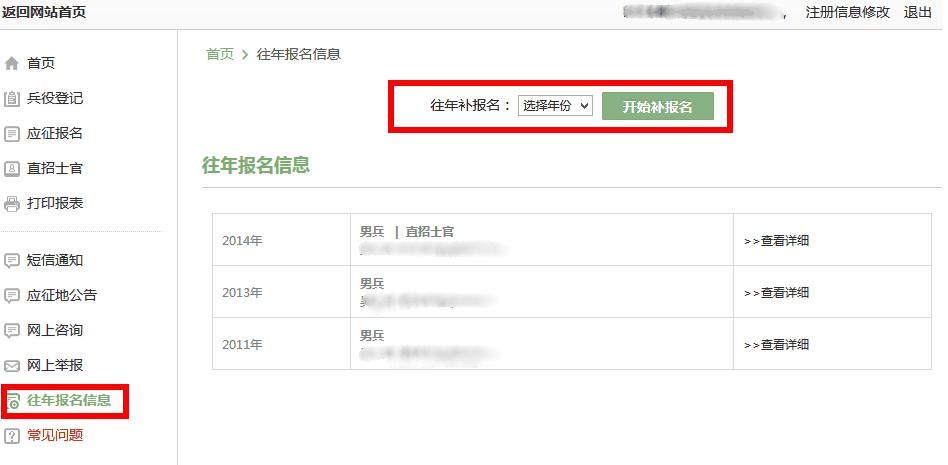Click 返回网站首页 at the top
The image size is (948, 465).
click(44, 12)
